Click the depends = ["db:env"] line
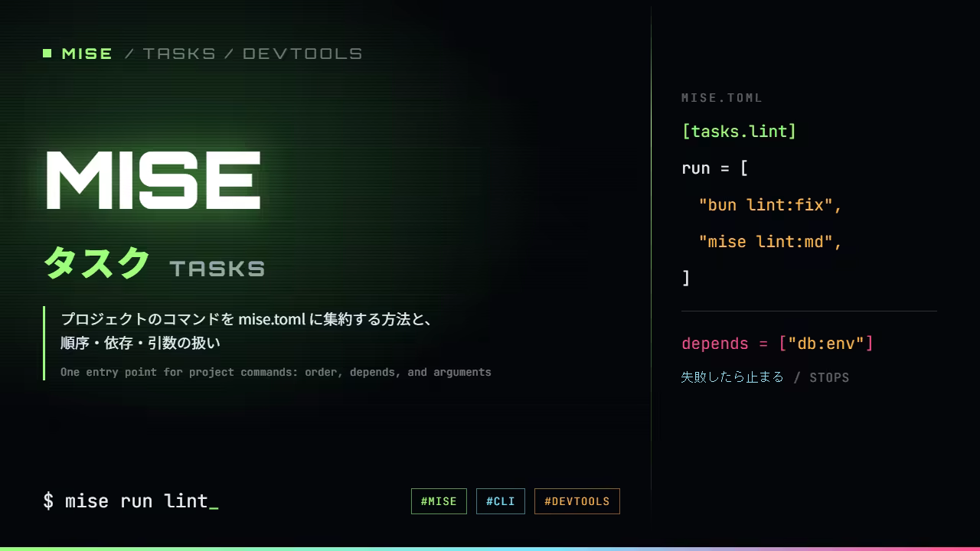Screen dimensions: 980x551 point(777,343)
